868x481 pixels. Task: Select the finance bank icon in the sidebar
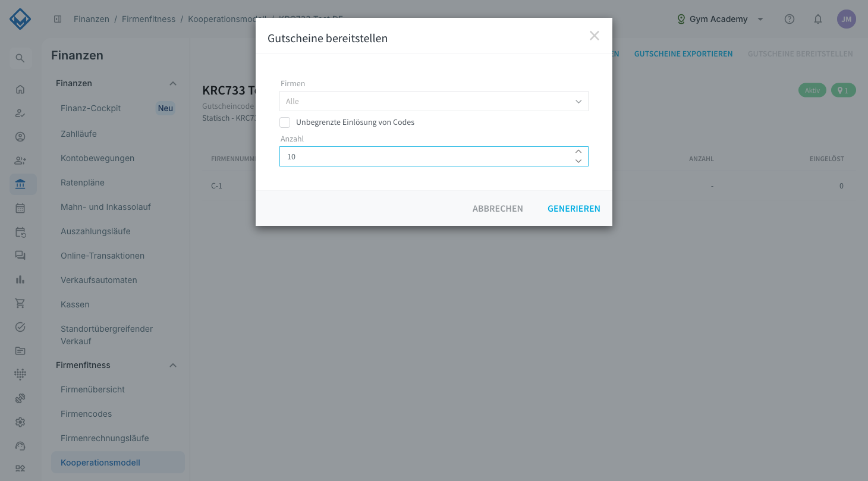pyautogui.click(x=20, y=184)
